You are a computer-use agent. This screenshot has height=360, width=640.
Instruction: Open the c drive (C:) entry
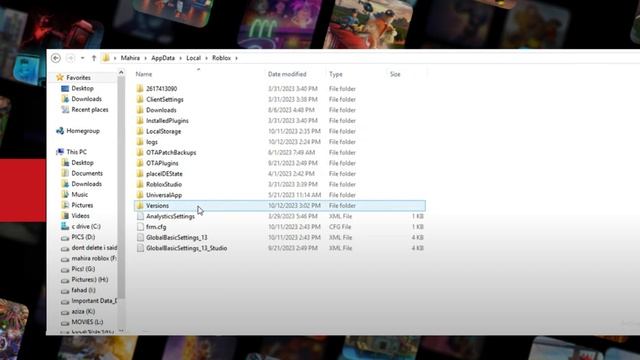pos(86,226)
